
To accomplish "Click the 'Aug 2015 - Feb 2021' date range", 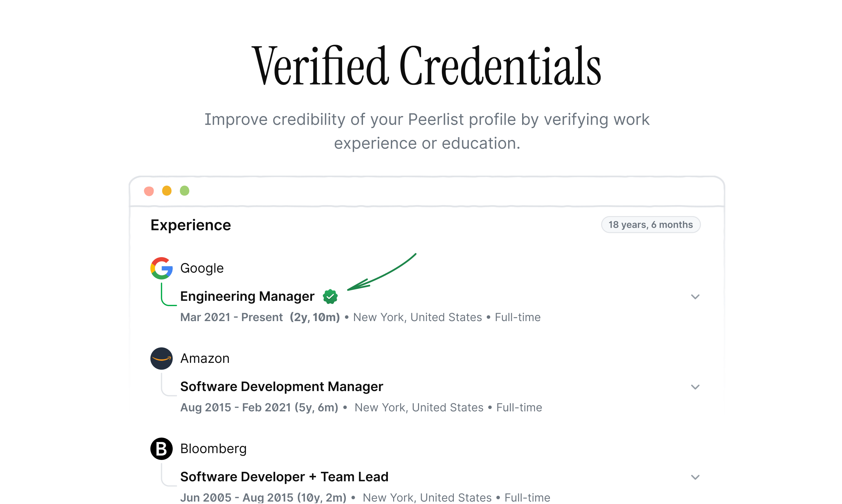I will coord(235,408).
